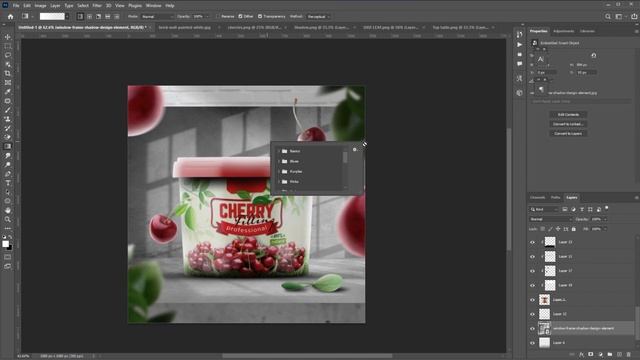The height and width of the screenshot is (360, 640).
Task: Switch to the Libraries tab
Action: click(x=587, y=31)
